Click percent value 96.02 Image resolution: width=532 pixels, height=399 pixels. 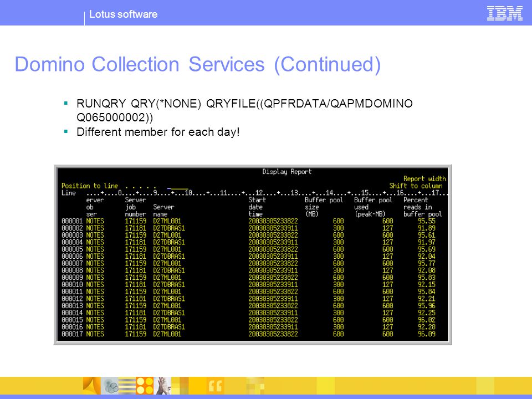pyautogui.click(x=426, y=320)
